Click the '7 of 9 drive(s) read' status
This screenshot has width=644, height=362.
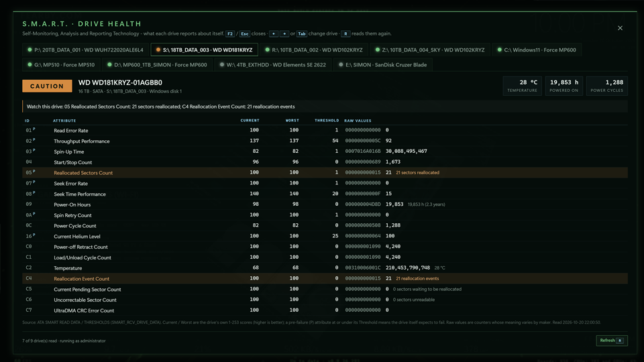pos(64,341)
